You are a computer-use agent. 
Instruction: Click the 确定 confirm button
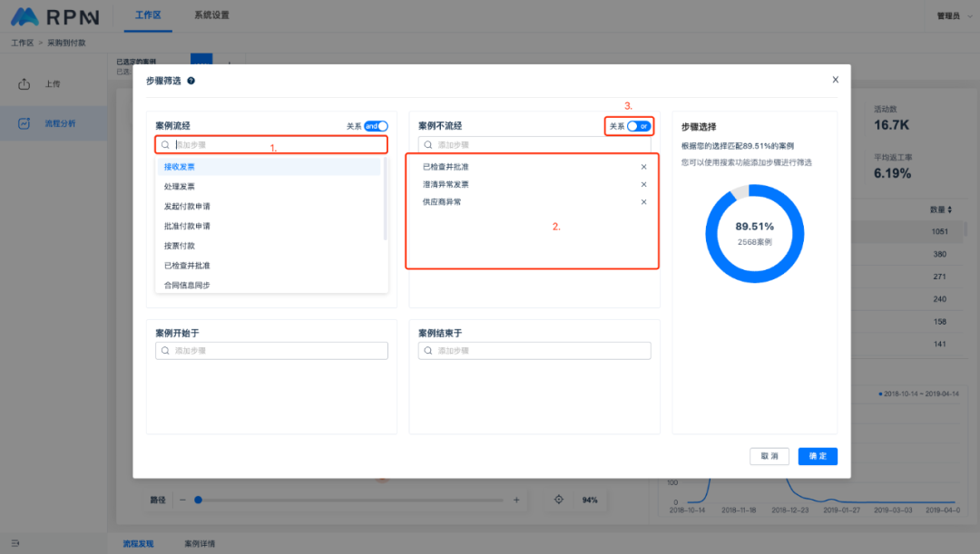coord(818,456)
